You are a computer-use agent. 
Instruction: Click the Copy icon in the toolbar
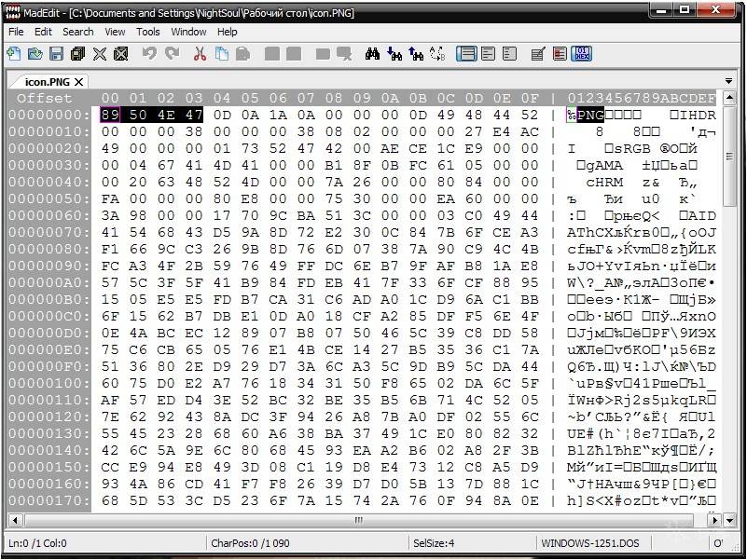[222, 54]
